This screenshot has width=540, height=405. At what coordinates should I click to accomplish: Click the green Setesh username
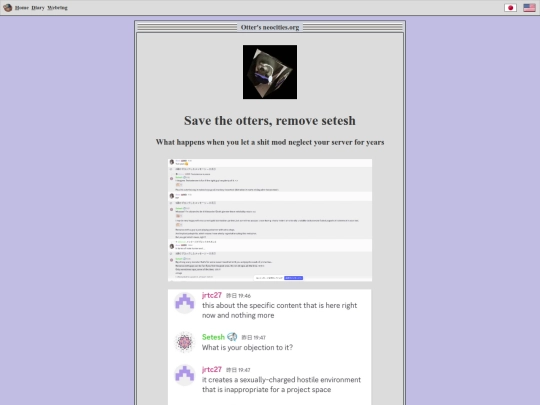tap(213, 337)
